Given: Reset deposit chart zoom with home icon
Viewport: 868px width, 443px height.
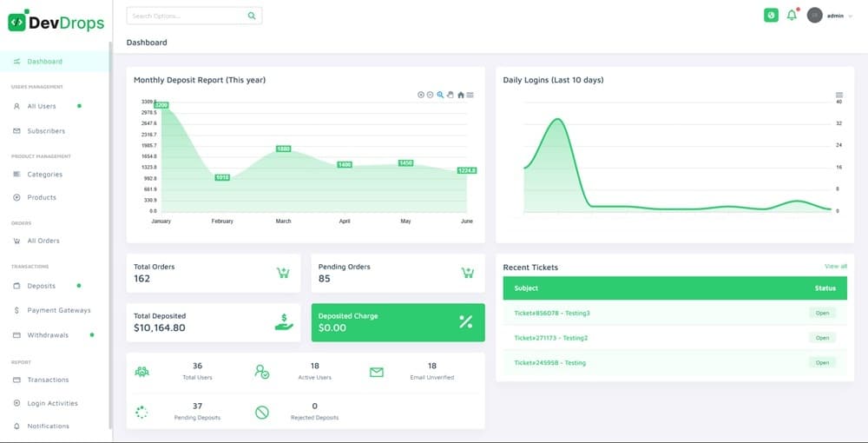Looking at the screenshot, I should 461,95.
